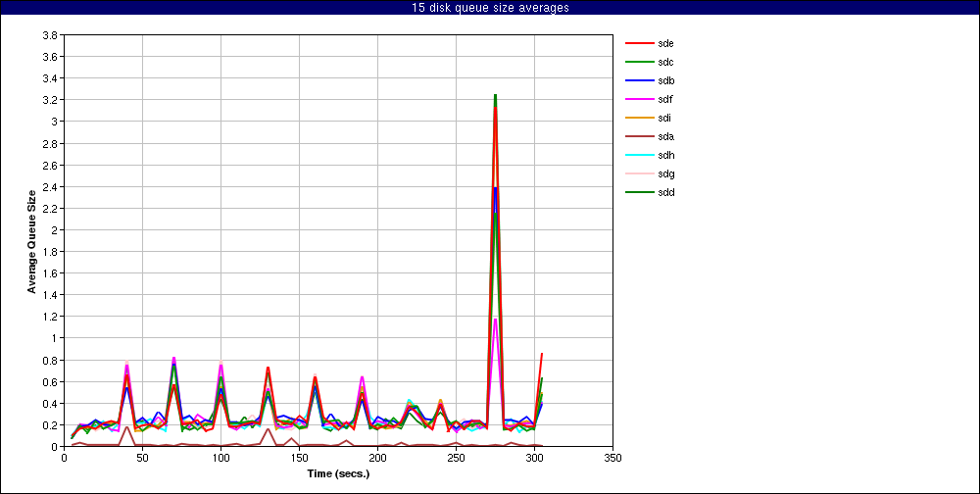Viewport: 980px width, 494px height.
Task: Click the '250' time axis tick label
Action: 457,459
